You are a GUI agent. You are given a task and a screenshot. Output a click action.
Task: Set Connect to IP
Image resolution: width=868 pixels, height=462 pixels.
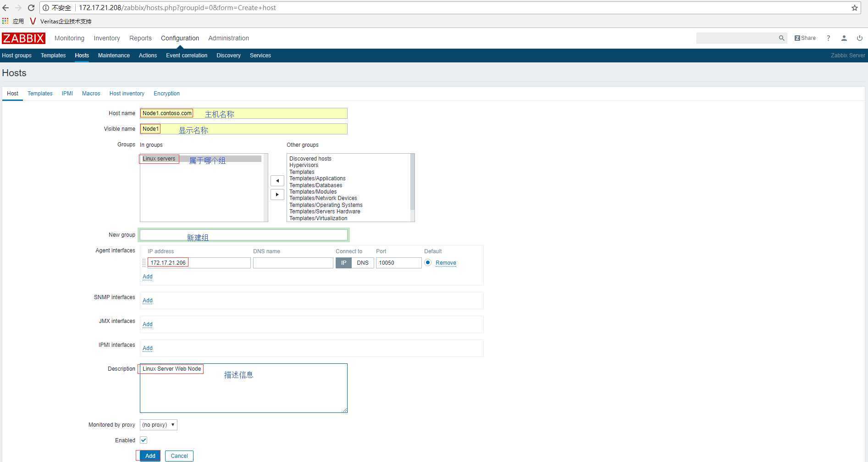(x=343, y=263)
